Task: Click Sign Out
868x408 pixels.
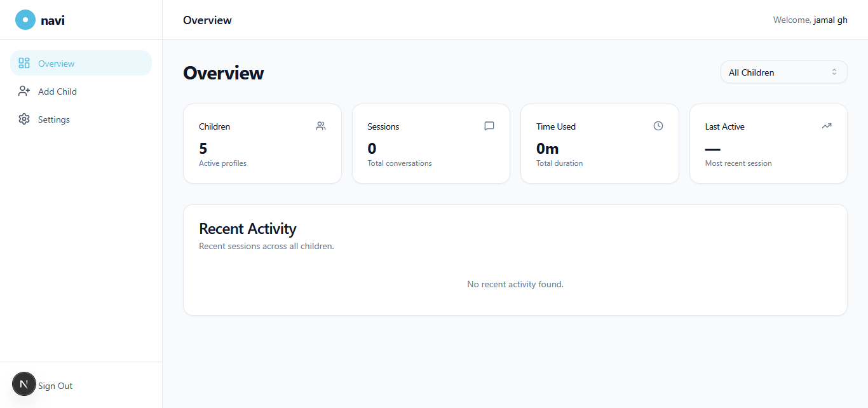Action: coord(55,386)
